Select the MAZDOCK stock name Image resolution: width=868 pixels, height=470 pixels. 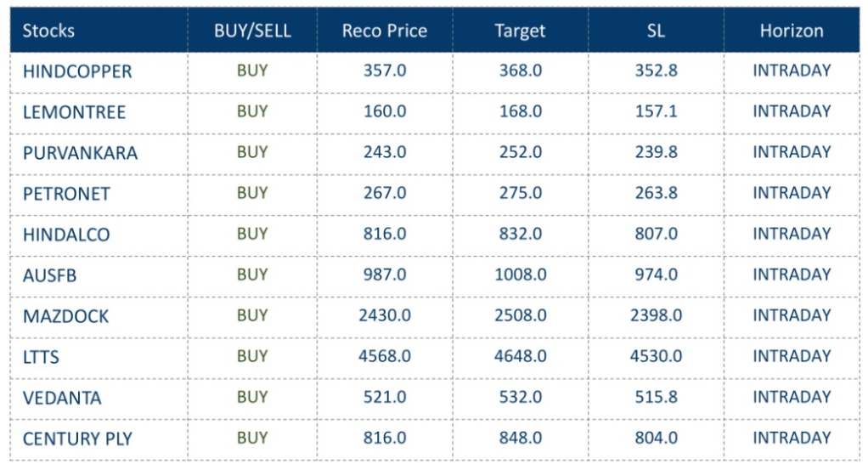(66, 316)
